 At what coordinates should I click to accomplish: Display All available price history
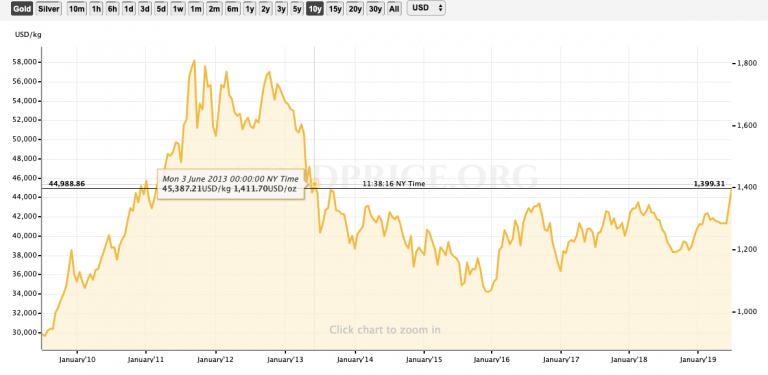394,9
